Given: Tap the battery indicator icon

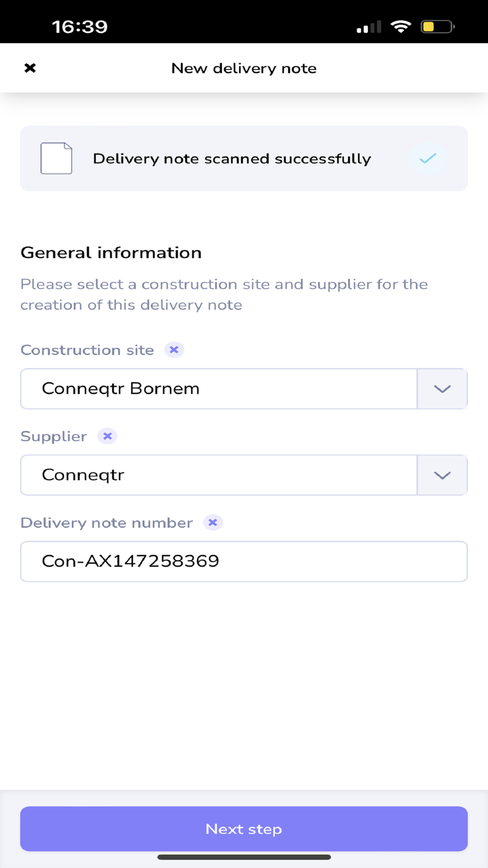Looking at the screenshot, I should (438, 26).
